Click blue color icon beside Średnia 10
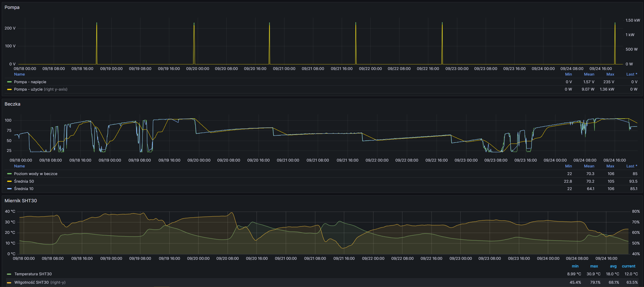This screenshot has height=287, width=644. pos(9,189)
